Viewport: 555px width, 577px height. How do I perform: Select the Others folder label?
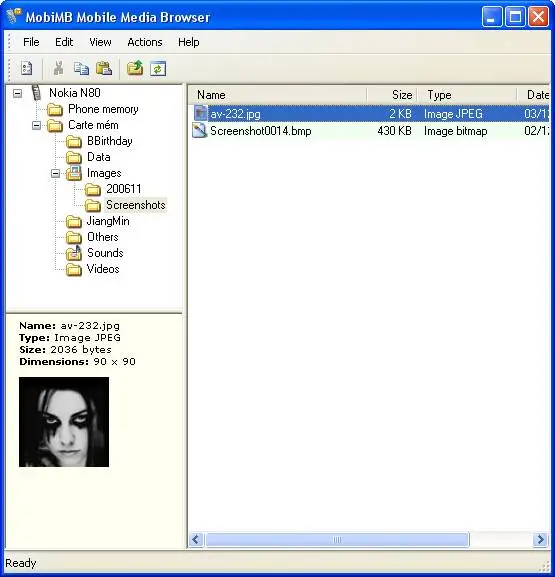(x=103, y=237)
